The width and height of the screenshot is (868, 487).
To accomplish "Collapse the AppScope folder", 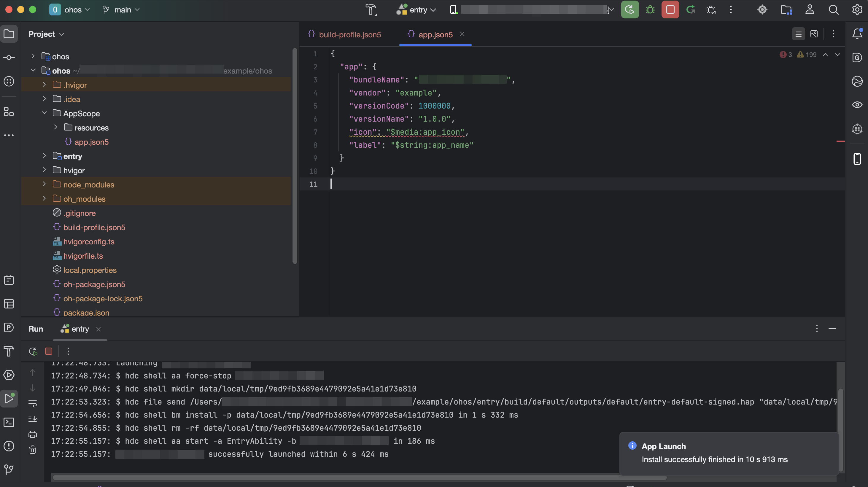I will (44, 113).
